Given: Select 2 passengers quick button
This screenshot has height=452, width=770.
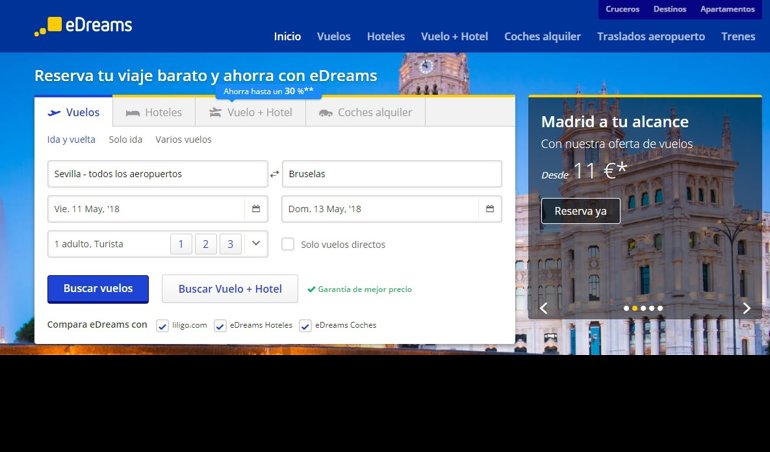Looking at the screenshot, I should pos(206,244).
